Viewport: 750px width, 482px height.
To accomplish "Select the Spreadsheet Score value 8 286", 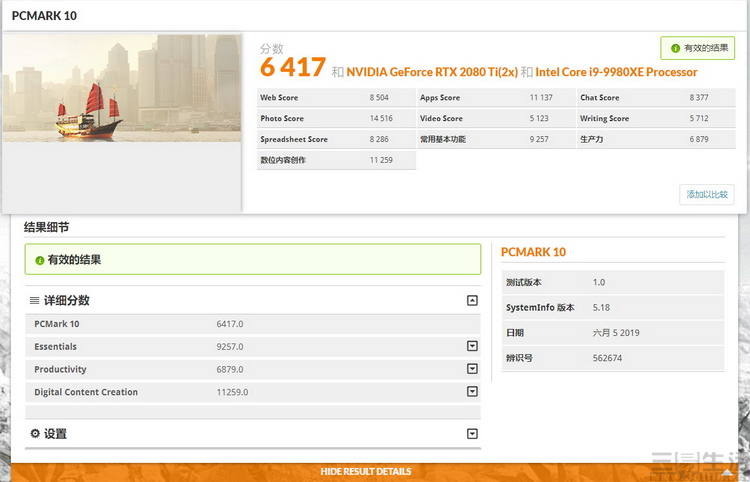I will 379,139.
